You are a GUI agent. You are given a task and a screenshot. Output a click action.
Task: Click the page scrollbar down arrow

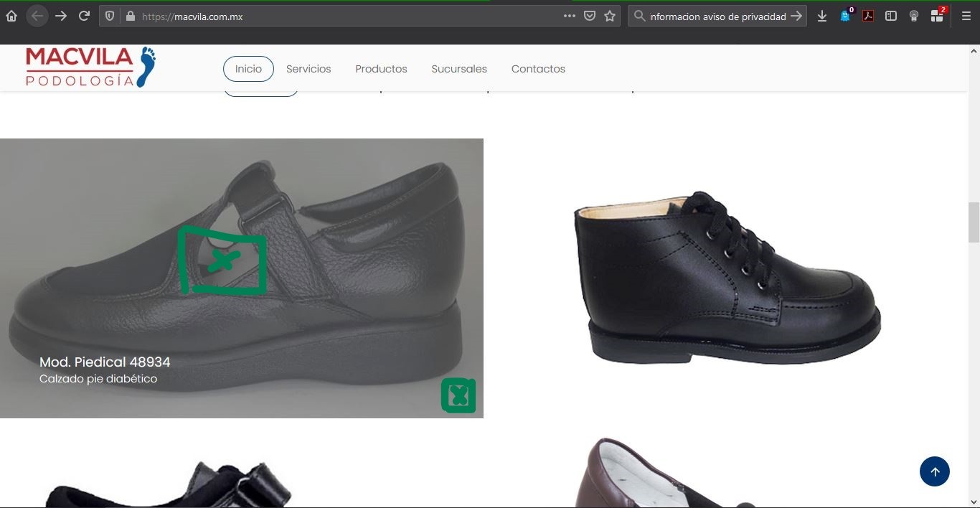point(974,502)
